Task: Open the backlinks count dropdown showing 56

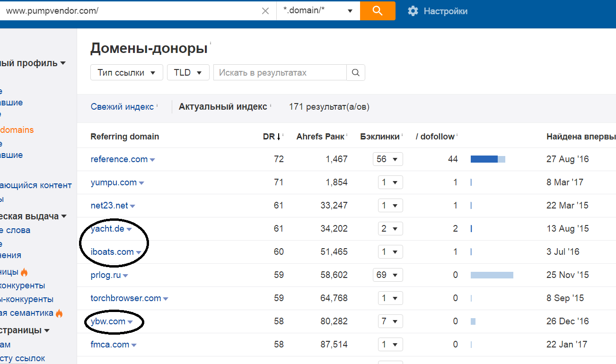Action: pyautogui.click(x=387, y=159)
